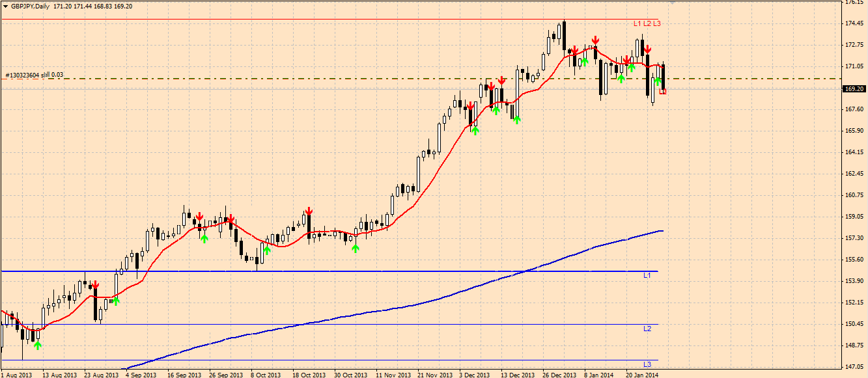Click the 3 Dec 2013 date label

point(474,375)
